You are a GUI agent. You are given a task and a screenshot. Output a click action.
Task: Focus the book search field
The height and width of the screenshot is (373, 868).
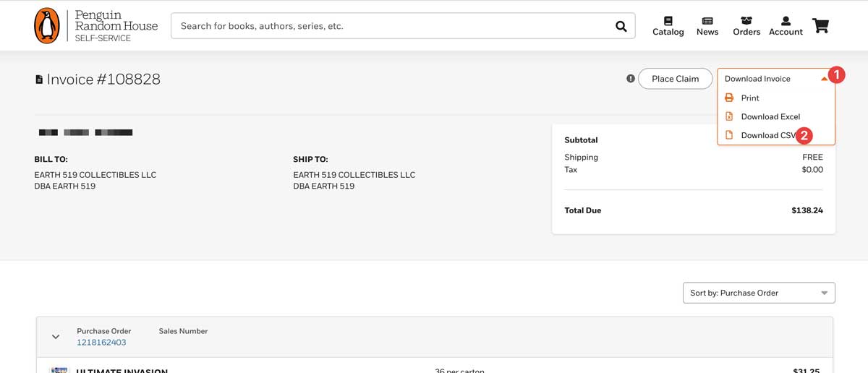pyautogui.click(x=403, y=26)
